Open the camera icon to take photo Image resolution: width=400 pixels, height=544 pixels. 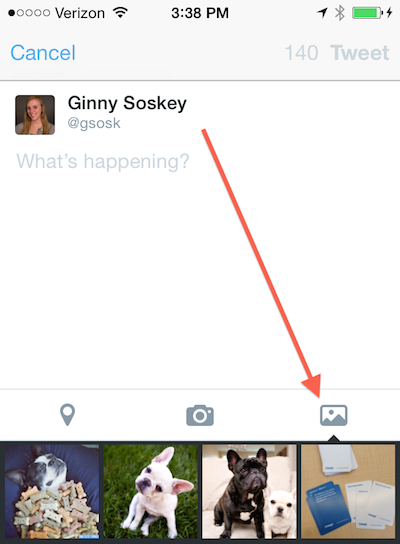coord(200,415)
